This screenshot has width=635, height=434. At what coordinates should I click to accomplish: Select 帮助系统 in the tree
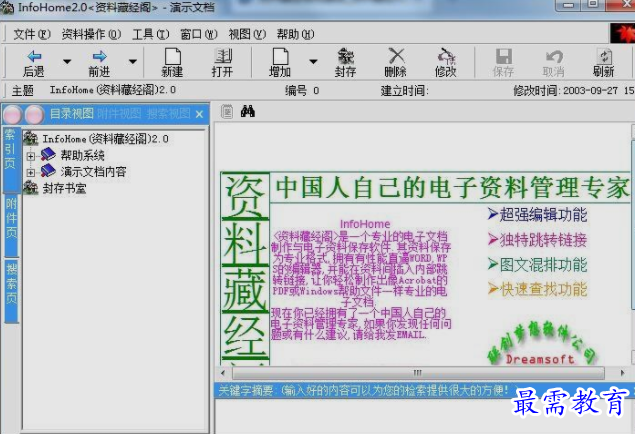pos(83,155)
